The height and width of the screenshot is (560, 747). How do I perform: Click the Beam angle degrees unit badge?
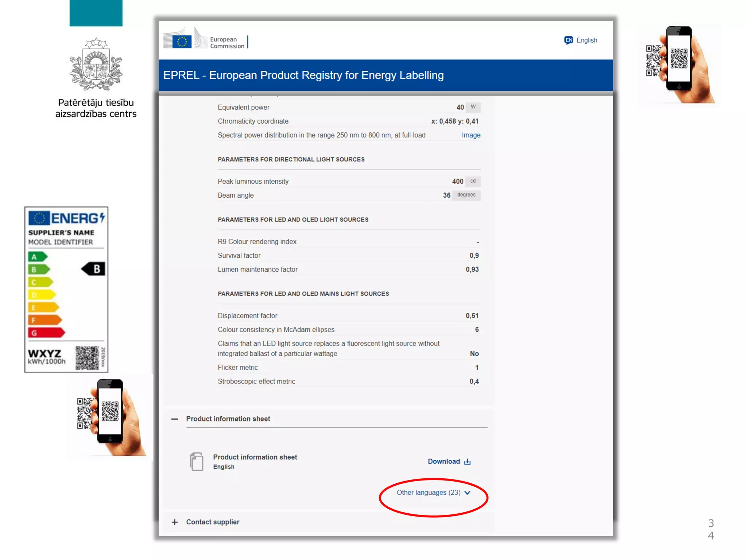coord(466,195)
